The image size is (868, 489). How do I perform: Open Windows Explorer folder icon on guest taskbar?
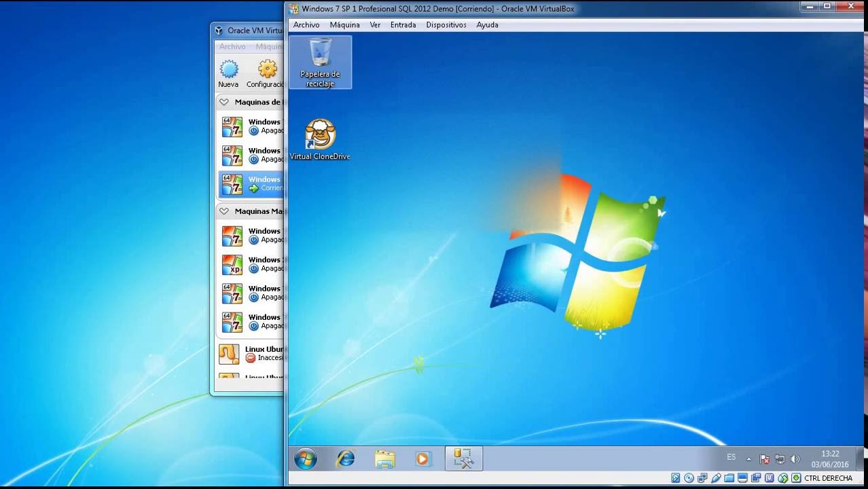384,459
